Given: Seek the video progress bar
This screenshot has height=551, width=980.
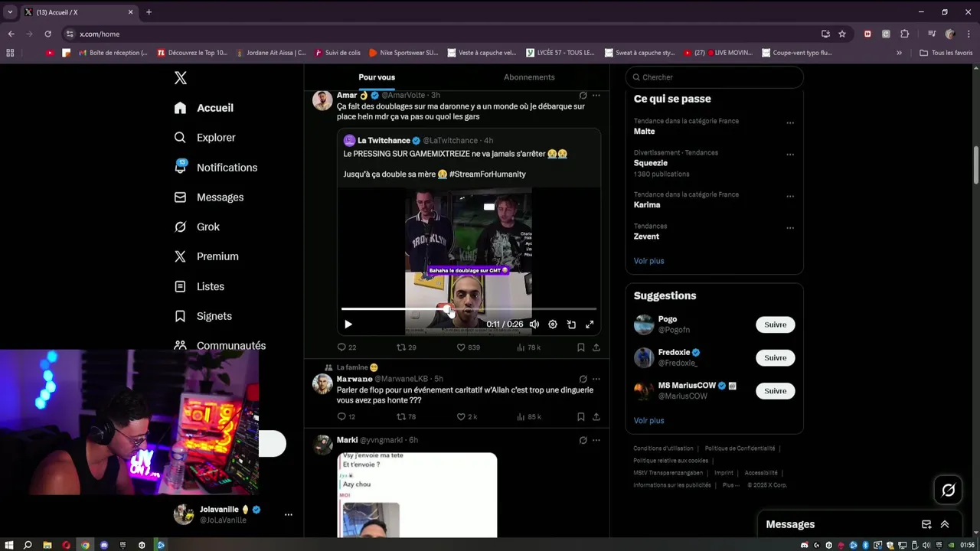Looking at the screenshot, I should [469, 309].
